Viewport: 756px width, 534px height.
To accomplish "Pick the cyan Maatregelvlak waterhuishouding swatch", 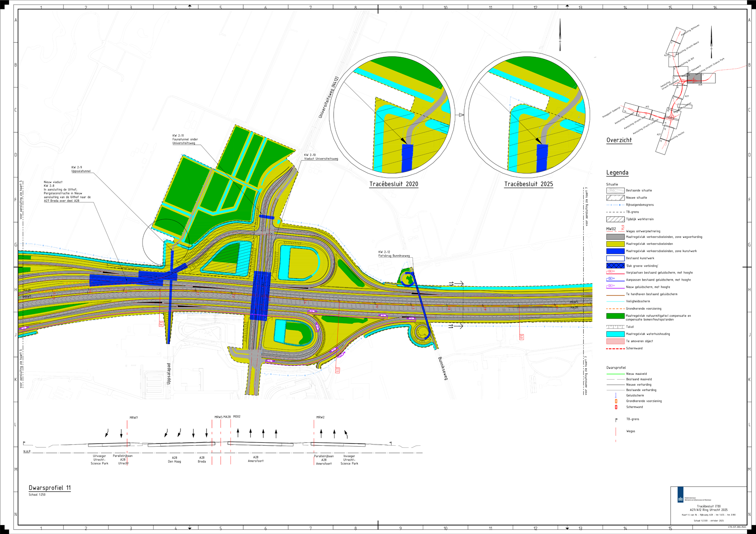I will 615,334.
